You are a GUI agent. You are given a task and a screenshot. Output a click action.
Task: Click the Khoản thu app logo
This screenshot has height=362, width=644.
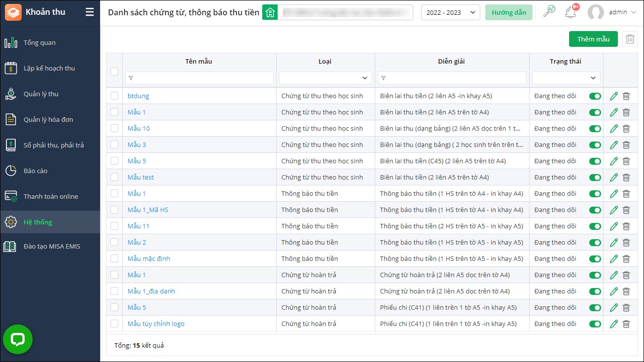13,12
